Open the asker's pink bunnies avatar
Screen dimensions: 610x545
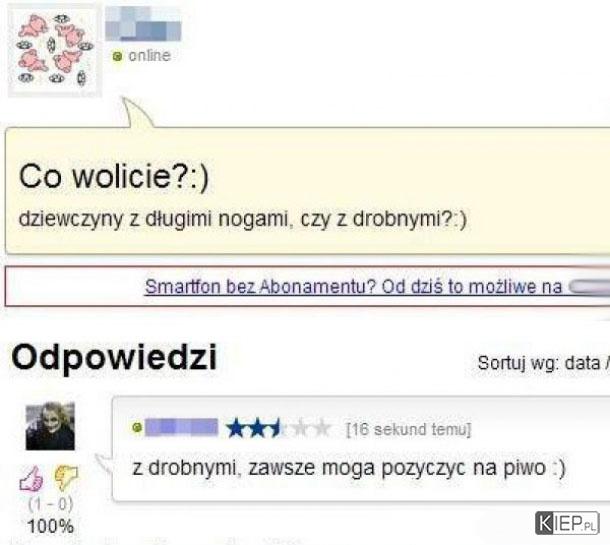tap(54, 51)
